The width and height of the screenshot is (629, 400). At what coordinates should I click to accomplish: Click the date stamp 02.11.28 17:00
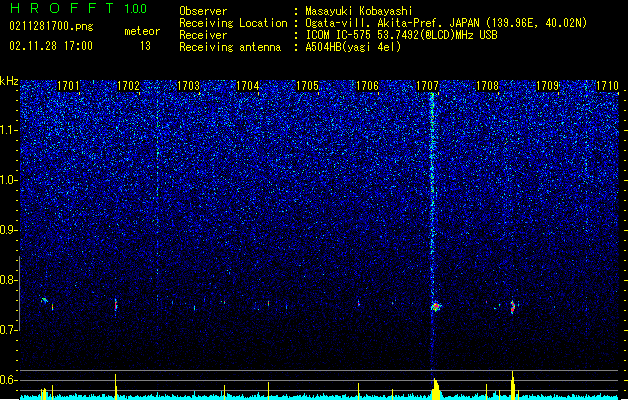51,46
